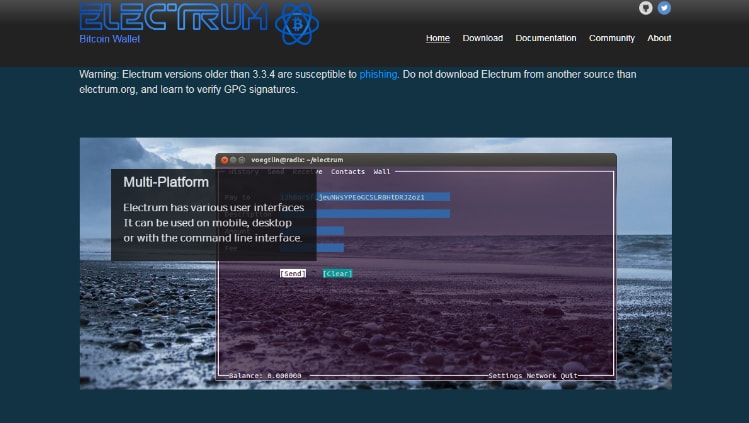Click the Pay to address field in the terminal

(x=365, y=197)
